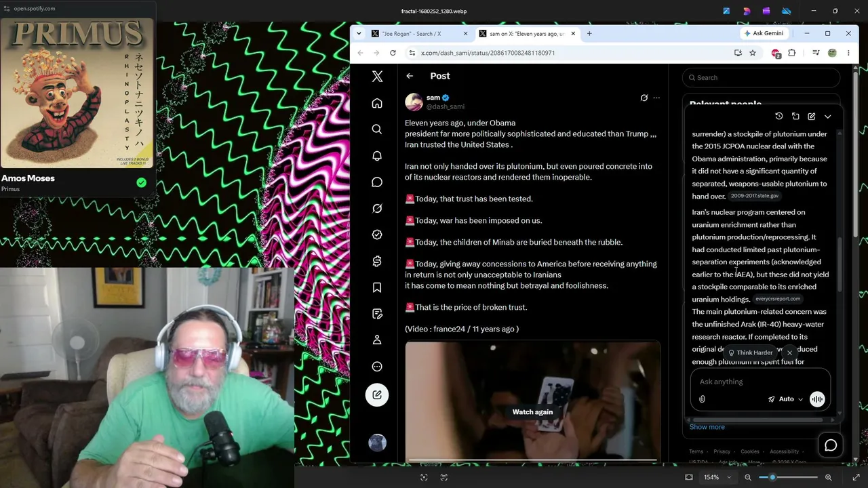Open Grok icon in X sidebar

(377, 208)
